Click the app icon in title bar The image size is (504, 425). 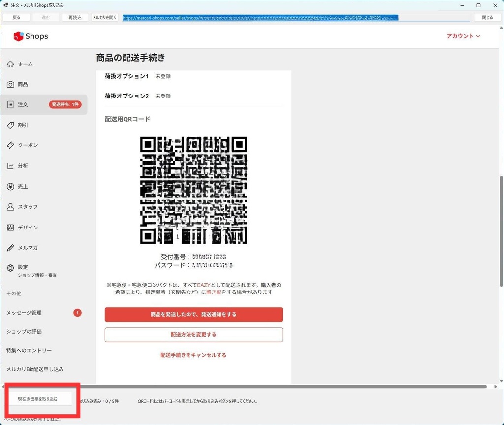click(6, 5)
